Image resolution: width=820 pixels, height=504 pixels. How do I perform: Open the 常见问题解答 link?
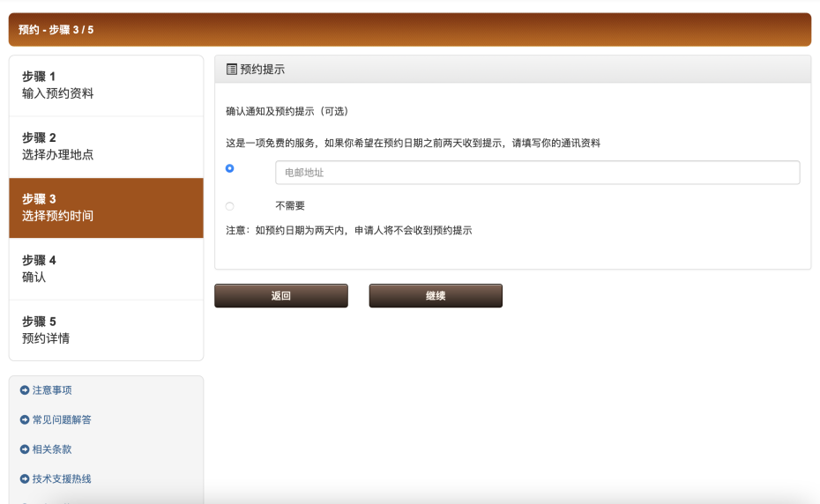click(x=62, y=419)
